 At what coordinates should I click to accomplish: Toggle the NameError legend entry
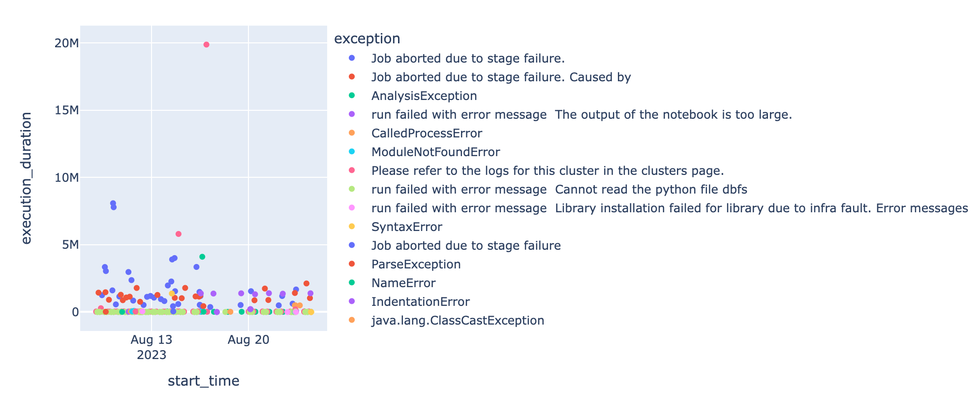403,283
